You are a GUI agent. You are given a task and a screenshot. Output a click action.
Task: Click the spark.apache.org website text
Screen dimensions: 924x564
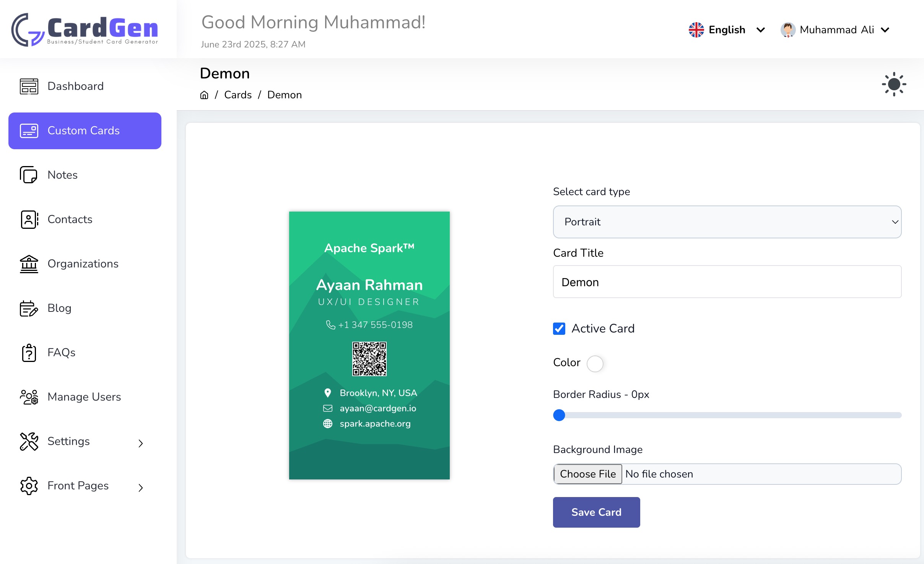375,424
